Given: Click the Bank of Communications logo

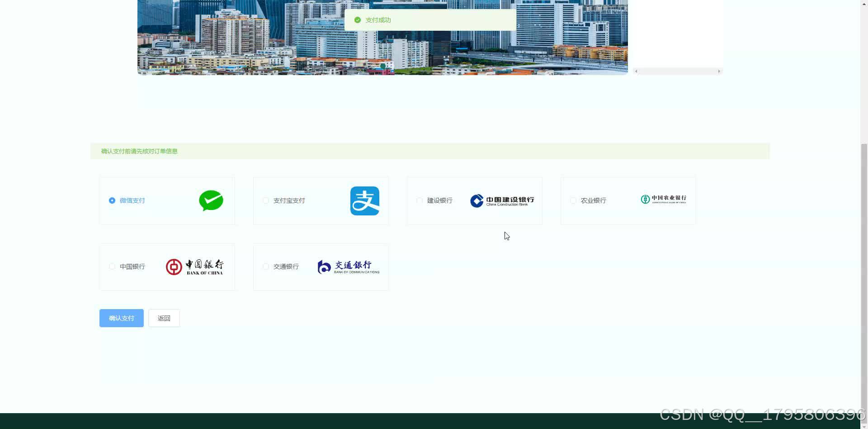Looking at the screenshot, I should point(348,267).
